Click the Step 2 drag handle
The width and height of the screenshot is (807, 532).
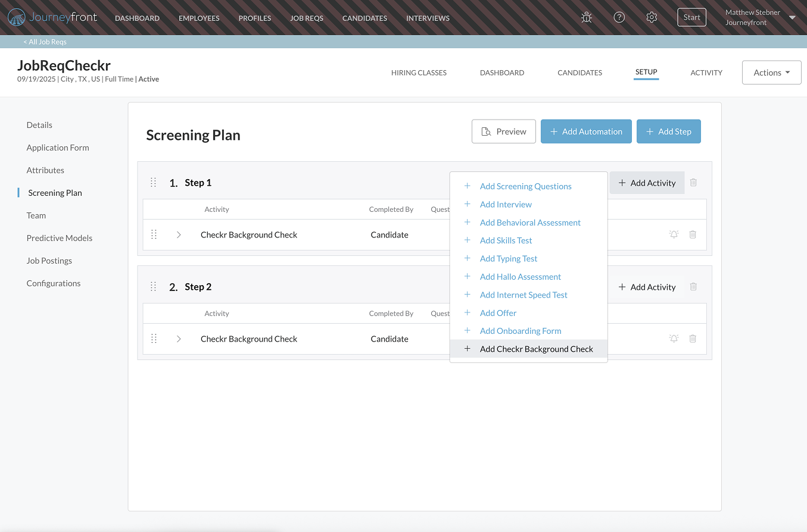click(153, 287)
